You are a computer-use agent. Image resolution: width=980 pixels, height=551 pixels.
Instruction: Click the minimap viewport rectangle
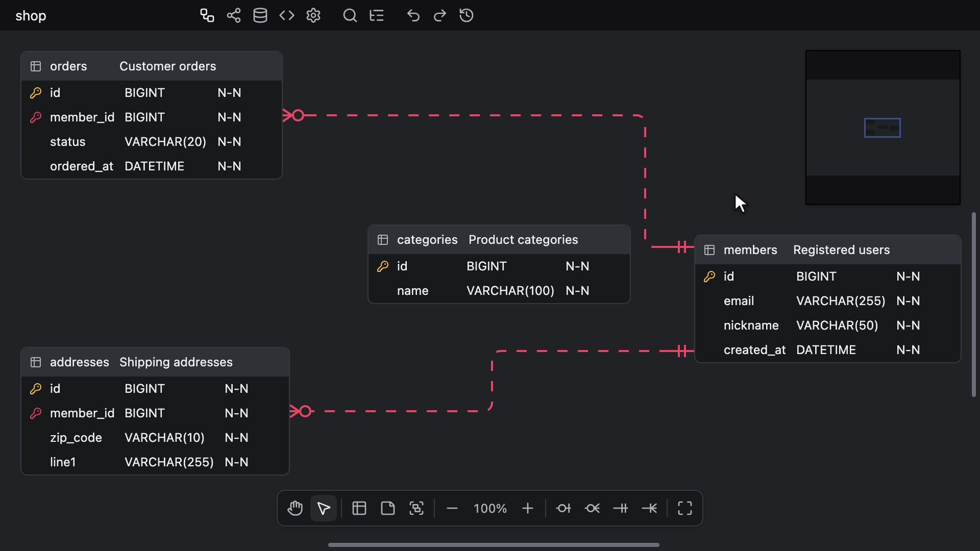pos(883,128)
